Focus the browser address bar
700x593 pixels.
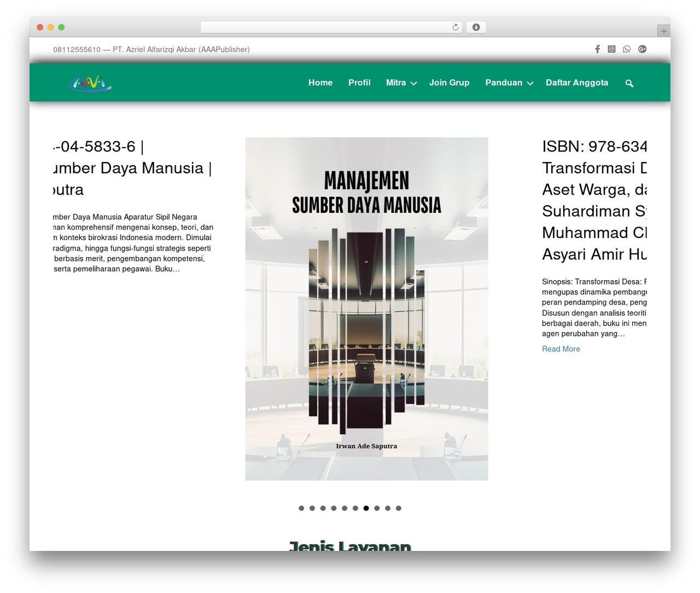tap(331, 27)
